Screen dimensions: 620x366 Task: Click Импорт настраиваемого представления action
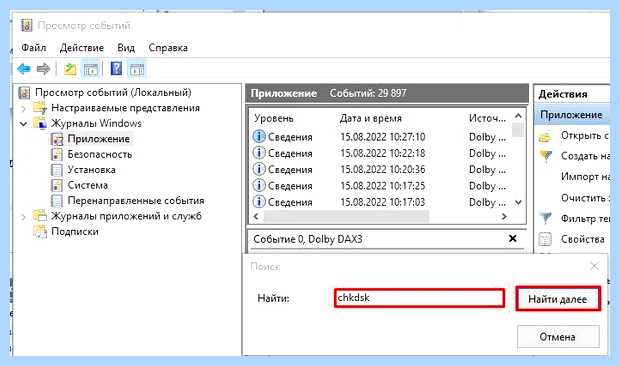[x=585, y=177]
